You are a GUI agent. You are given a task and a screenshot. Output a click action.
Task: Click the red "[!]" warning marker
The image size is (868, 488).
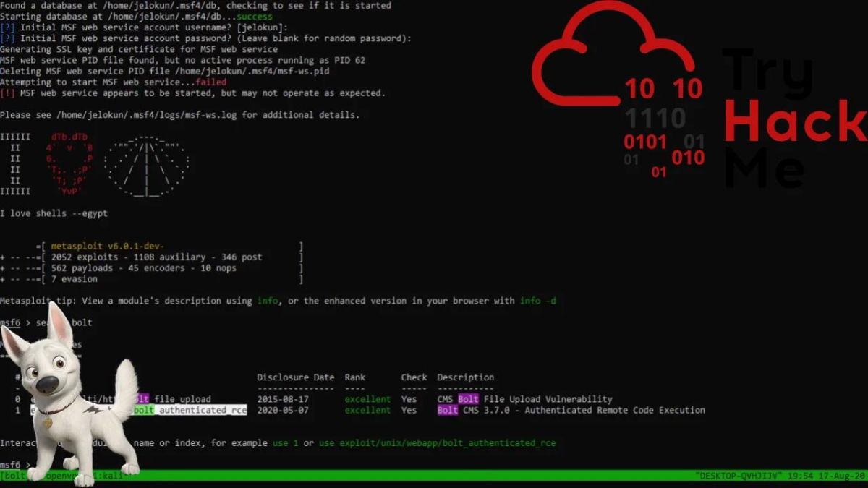pyautogui.click(x=7, y=93)
